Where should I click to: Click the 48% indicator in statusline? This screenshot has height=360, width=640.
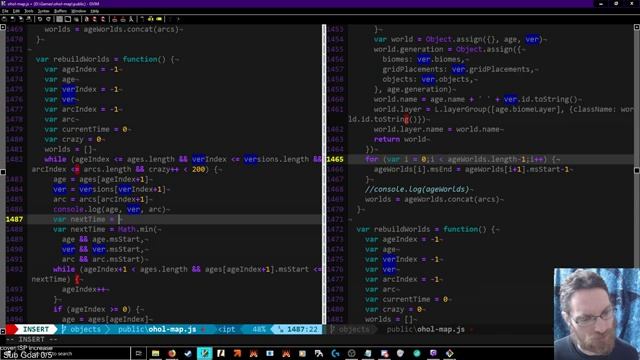click(x=259, y=329)
